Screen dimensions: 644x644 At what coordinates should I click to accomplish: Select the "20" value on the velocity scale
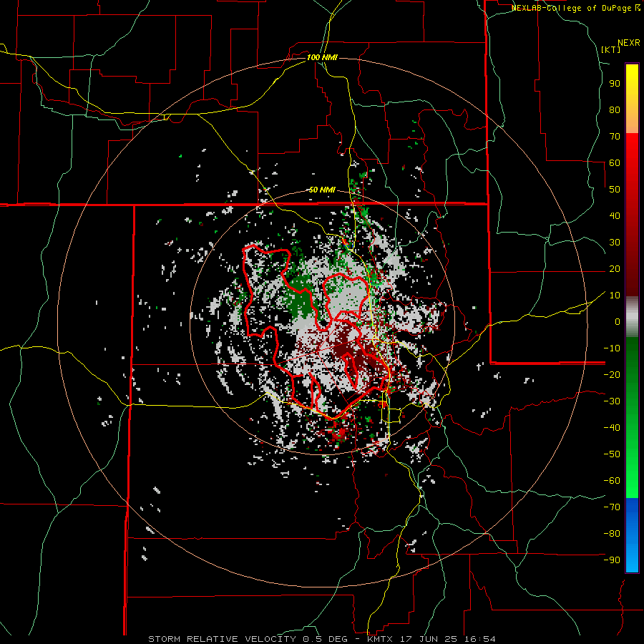pyautogui.click(x=615, y=268)
